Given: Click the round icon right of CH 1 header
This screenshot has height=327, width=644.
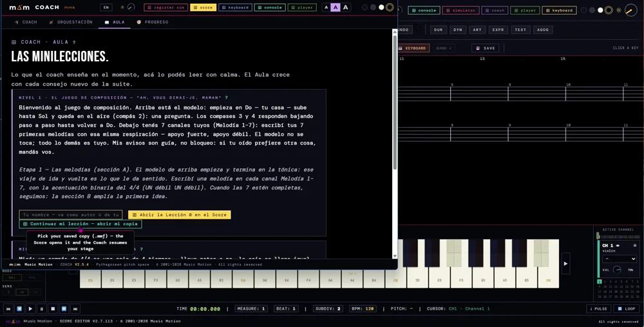Looking at the screenshot, I should [634, 246].
